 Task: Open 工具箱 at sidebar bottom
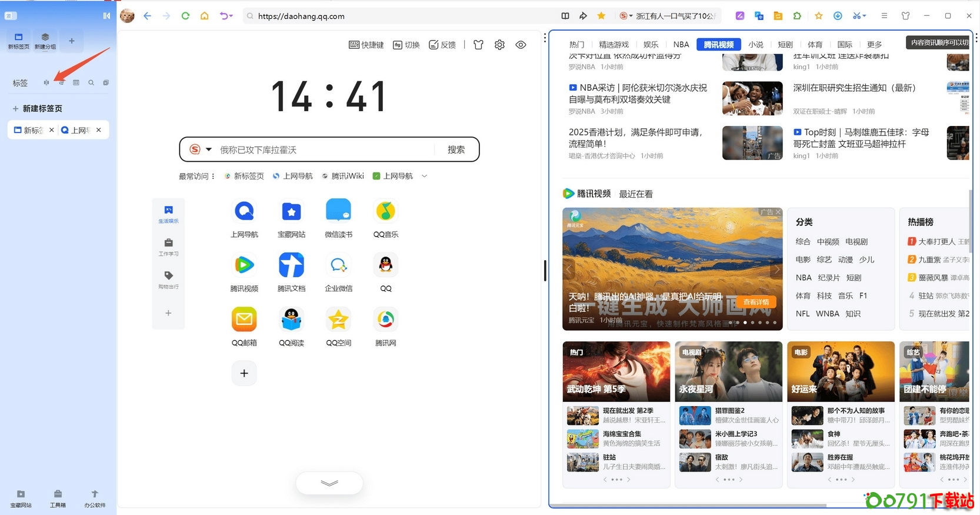(58, 499)
